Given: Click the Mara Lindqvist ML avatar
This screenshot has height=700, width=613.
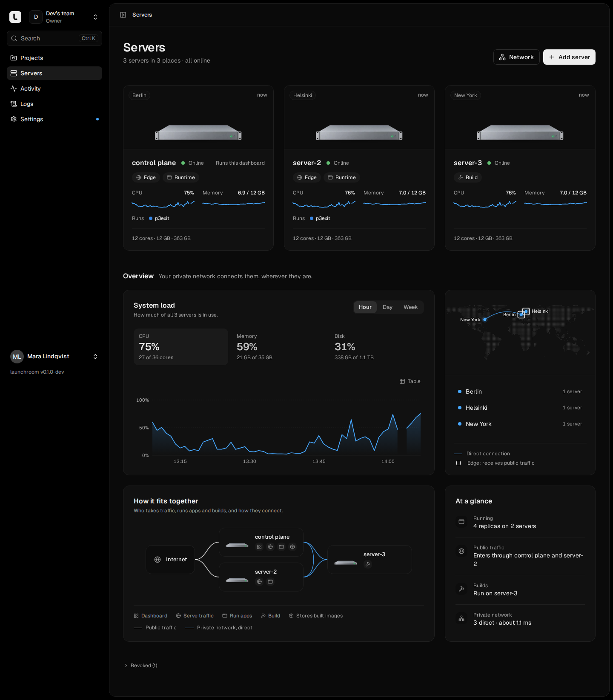Looking at the screenshot, I should 17,357.
